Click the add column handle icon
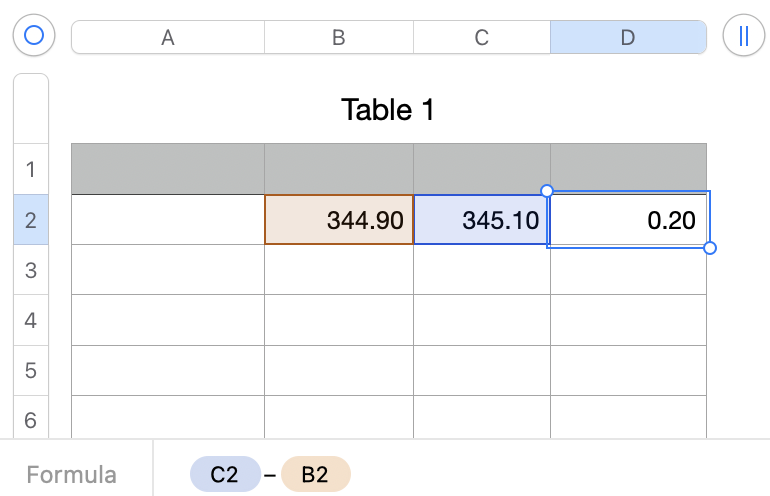The width and height of the screenshot is (770, 496). 742,36
